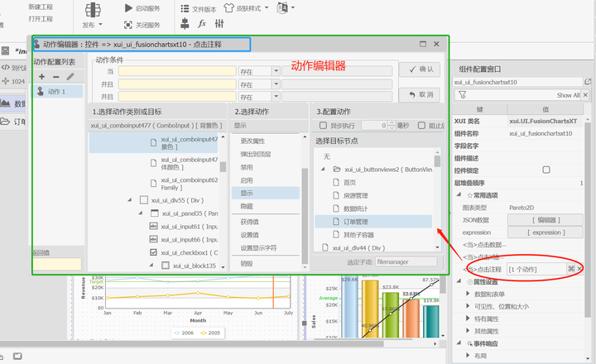The image size is (596, 364).
Task: Add a new action with plus icon
Action: click(x=42, y=77)
